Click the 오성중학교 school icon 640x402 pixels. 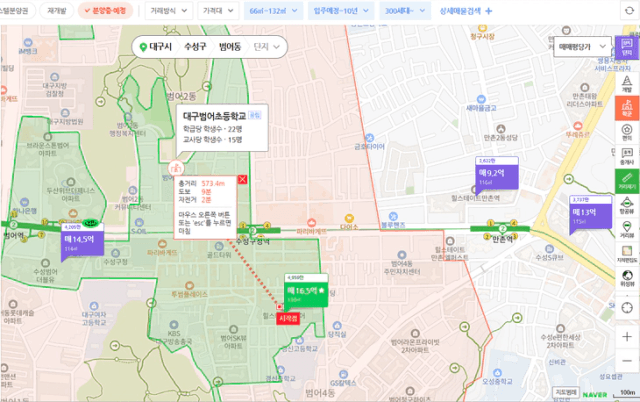pyautogui.click(x=497, y=373)
